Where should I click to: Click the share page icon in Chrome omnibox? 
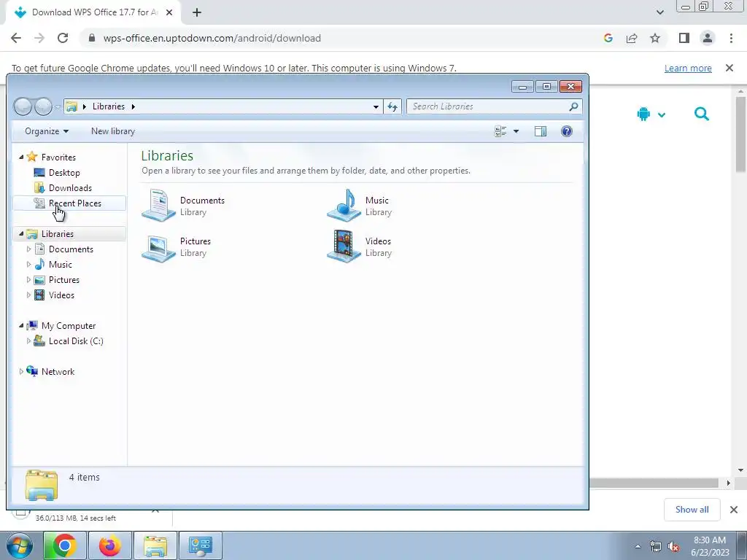click(x=632, y=38)
